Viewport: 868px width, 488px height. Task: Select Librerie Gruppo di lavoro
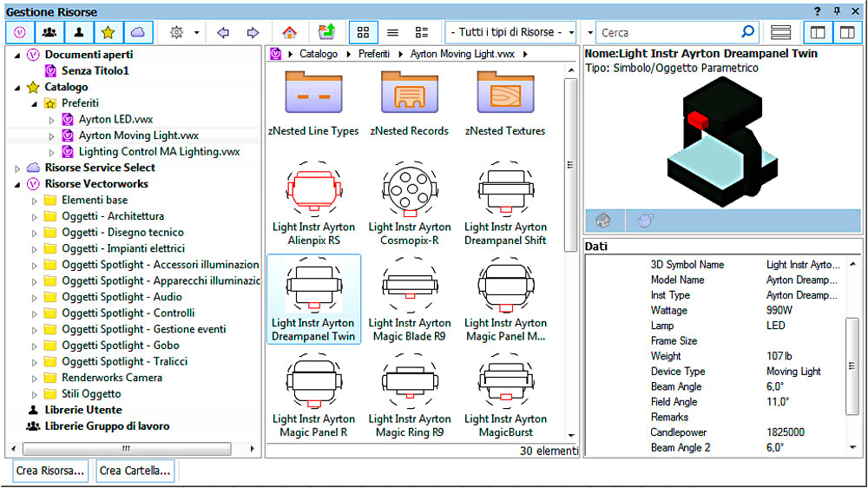tap(107, 426)
